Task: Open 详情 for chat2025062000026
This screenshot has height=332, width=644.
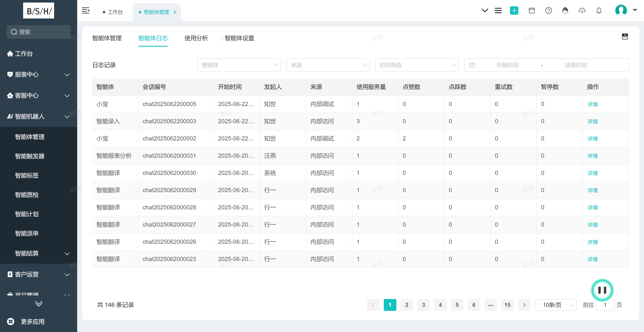Action: point(592,242)
